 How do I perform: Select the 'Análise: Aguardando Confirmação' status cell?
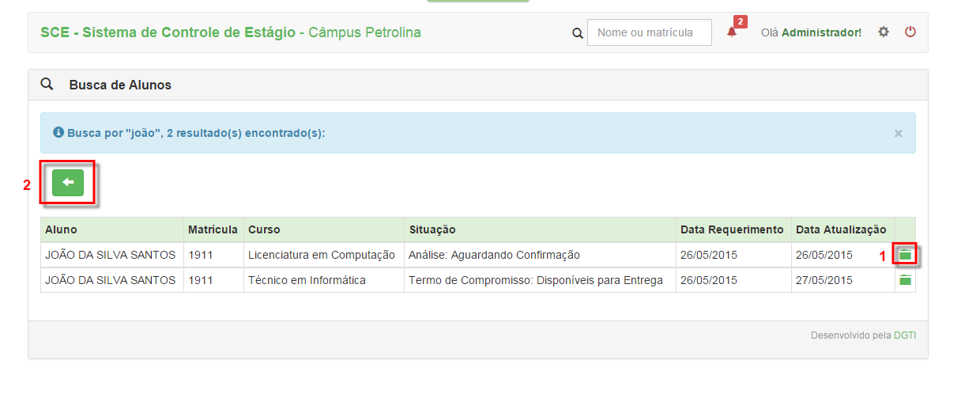coord(494,255)
